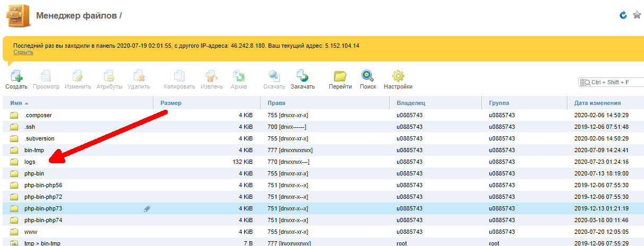Click permissions 777 [drwxrwxrwx] of bin-tmp
Image resolution: width=644 pixels, height=246 pixels.
pos(289,150)
